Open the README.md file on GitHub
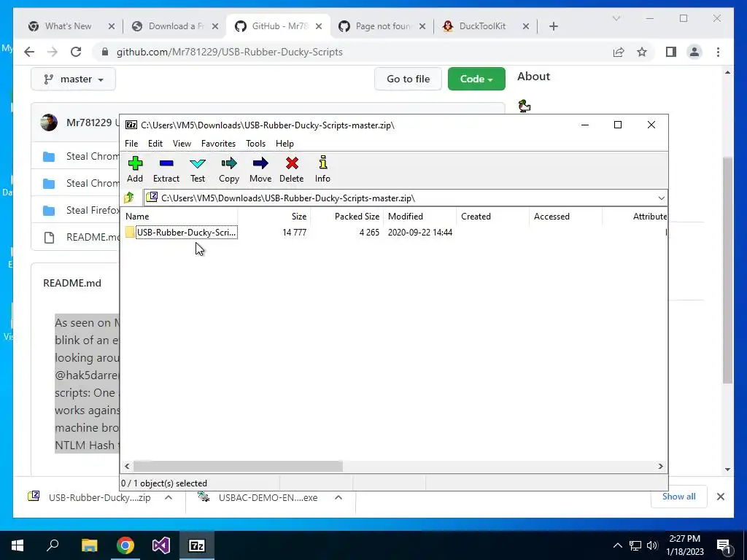The image size is (747, 560). 93,237
